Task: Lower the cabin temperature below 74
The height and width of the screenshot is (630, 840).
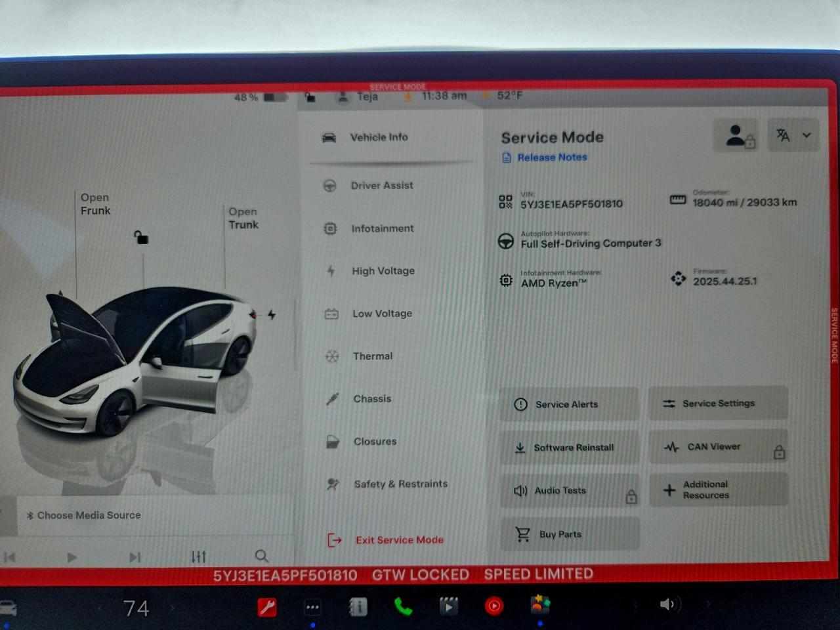Action: point(100,608)
